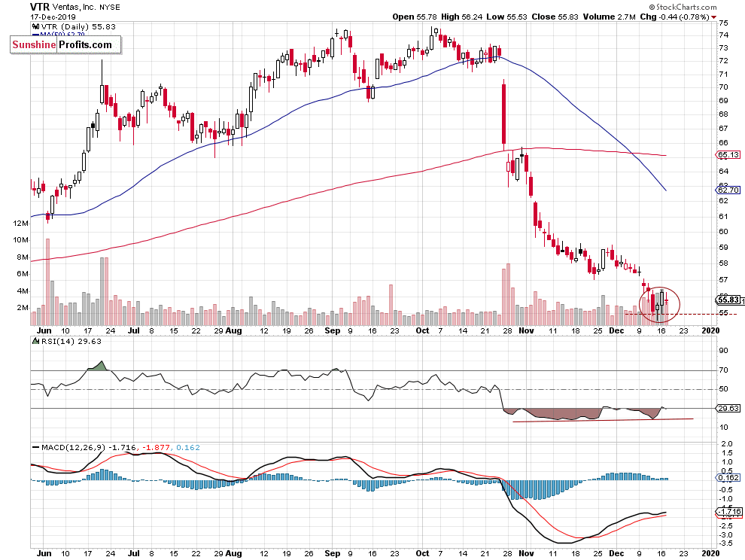The width and height of the screenshot is (745, 560).
Task: Click the red down triangle after Chg
Action: pyautogui.click(x=713, y=17)
